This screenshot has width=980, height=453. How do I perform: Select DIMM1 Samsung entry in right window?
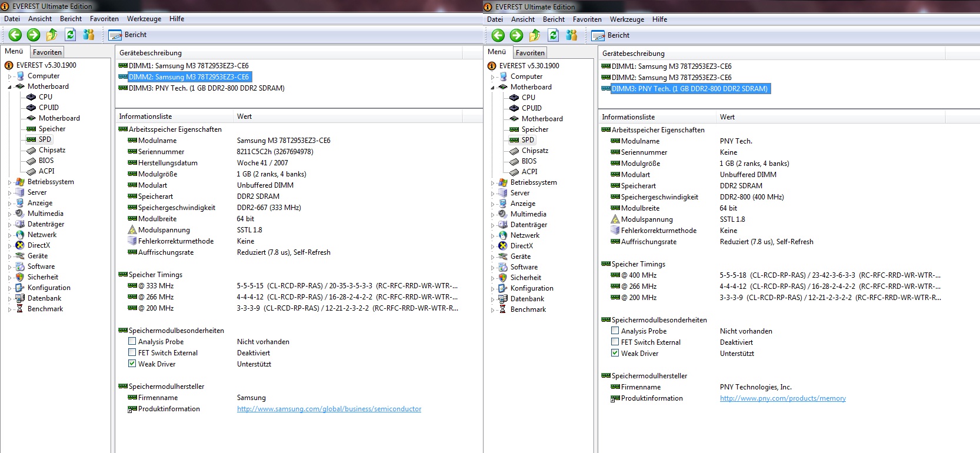coord(666,66)
